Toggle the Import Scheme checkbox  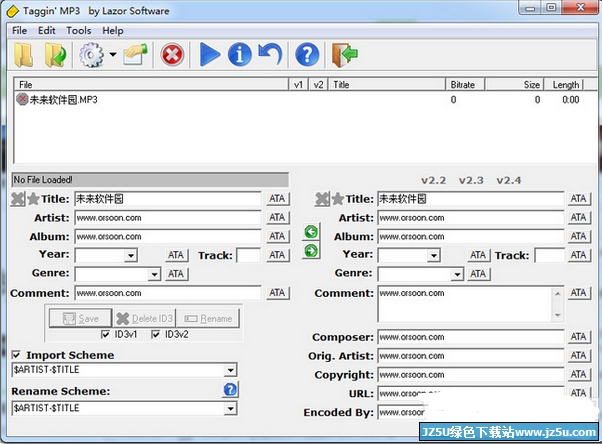click(16, 355)
